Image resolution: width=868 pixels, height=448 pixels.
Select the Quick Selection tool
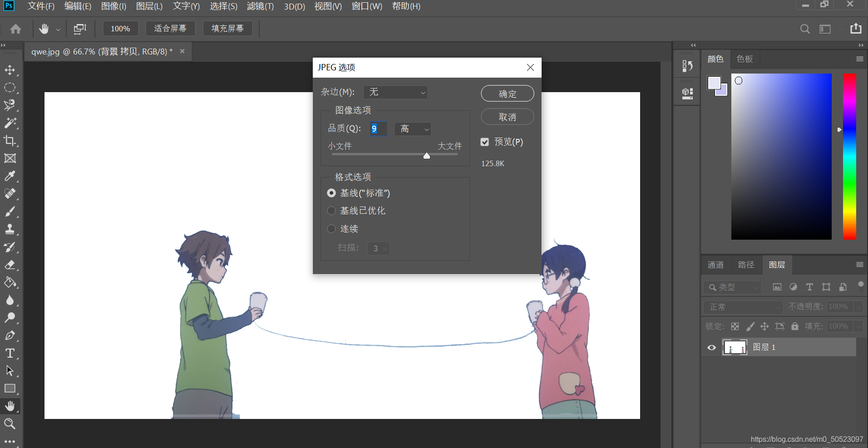(x=10, y=105)
